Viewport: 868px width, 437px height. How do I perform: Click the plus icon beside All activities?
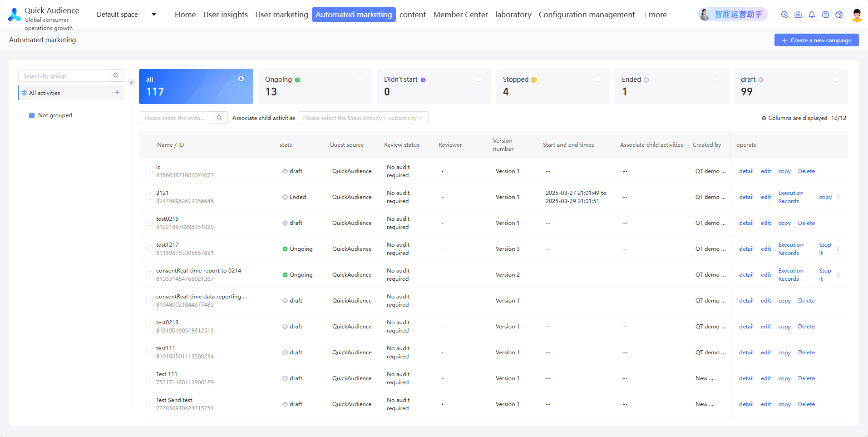click(x=117, y=92)
